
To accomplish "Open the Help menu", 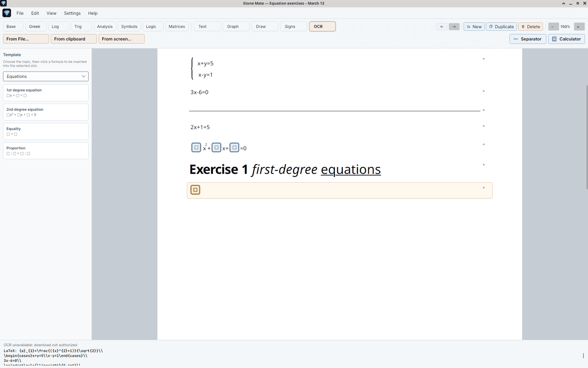I will coord(93,13).
